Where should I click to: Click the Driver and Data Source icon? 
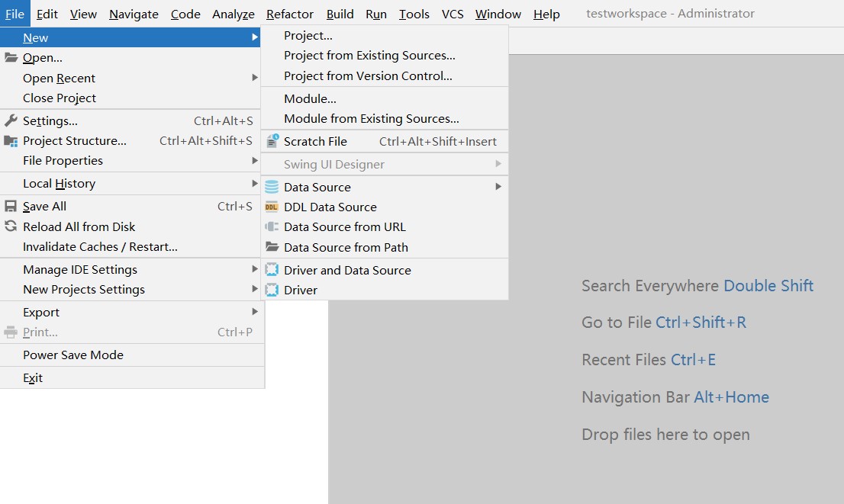point(272,270)
